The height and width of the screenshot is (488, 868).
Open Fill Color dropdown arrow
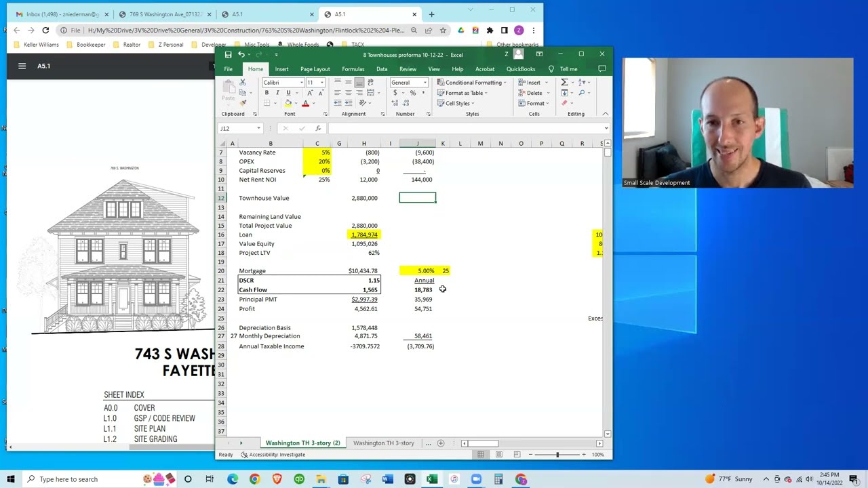pyautogui.click(x=296, y=103)
